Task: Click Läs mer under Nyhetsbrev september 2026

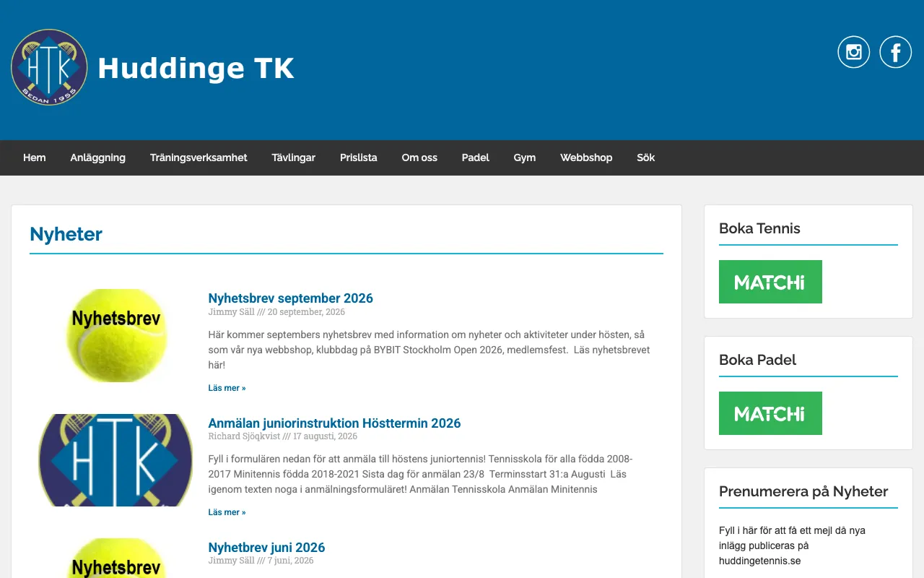Action: coord(227,388)
